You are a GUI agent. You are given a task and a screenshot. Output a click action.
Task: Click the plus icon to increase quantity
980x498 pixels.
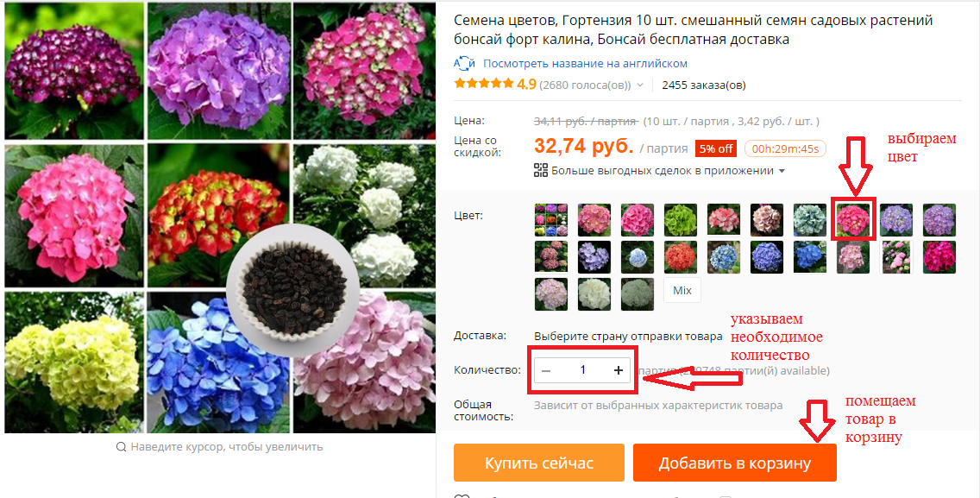tap(619, 370)
